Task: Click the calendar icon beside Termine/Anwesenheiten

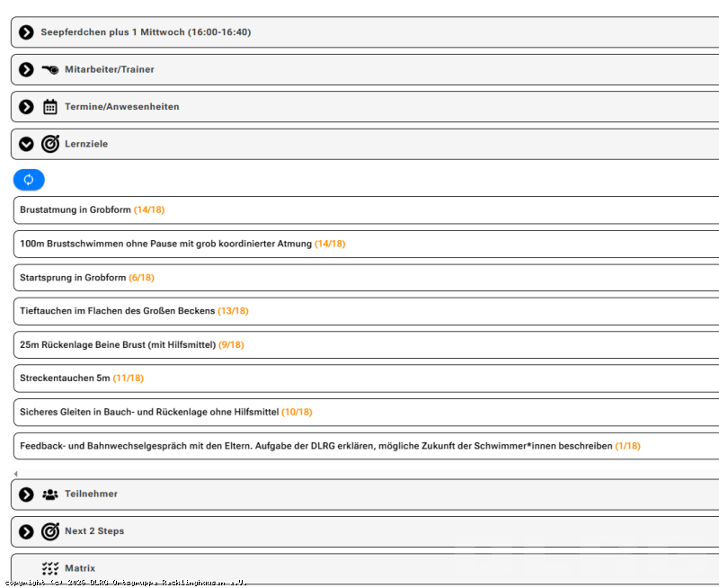Action: (50, 107)
